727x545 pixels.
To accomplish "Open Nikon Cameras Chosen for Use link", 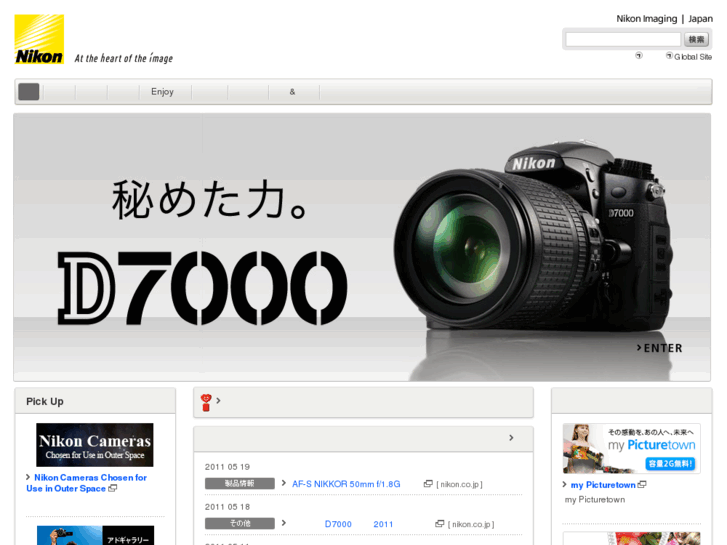I will pyautogui.click(x=86, y=483).
